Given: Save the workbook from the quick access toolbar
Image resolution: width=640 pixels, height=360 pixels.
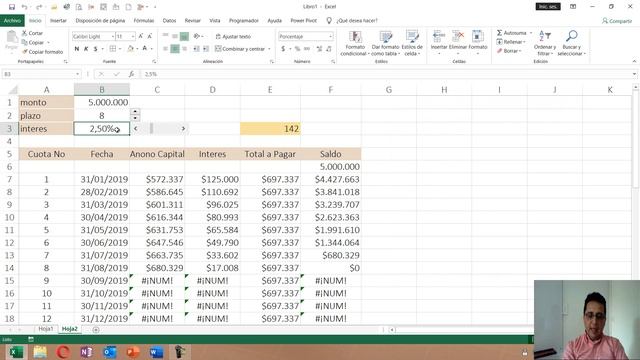Looking at the screenshot, I should pos(12,7).
